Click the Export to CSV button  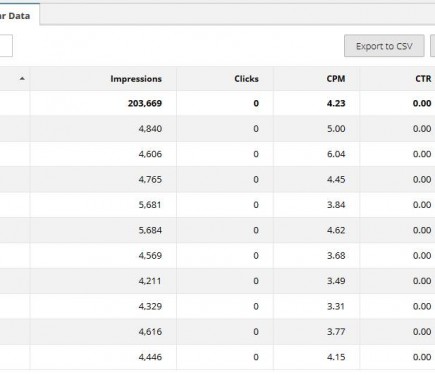click(384, 46)
